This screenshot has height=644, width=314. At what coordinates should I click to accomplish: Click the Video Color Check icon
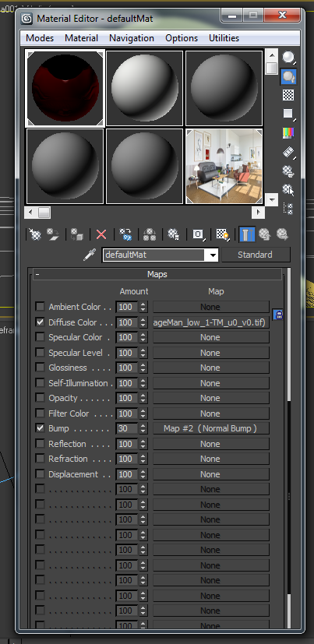pyautogui.click(x=288, y=132)
